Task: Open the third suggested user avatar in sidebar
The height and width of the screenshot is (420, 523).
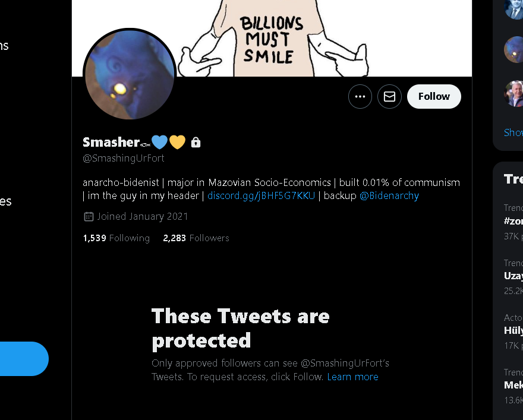Action: coord(513,93)
